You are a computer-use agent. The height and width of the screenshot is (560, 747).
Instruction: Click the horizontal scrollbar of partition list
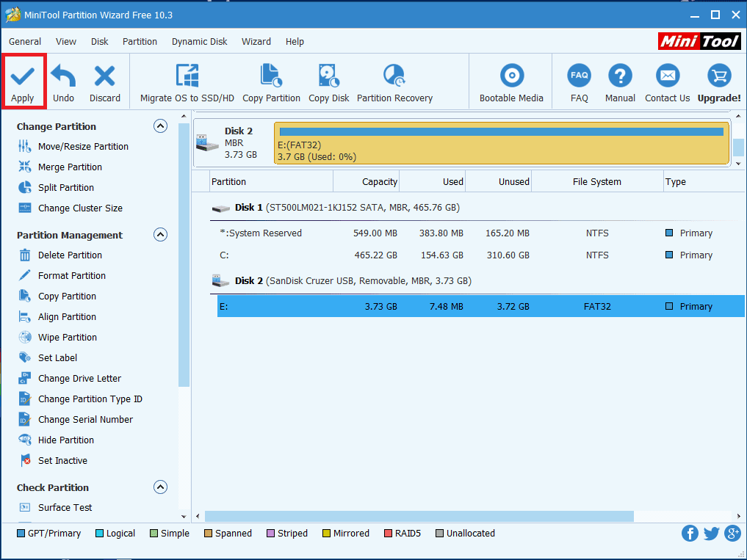click(419, 516)
